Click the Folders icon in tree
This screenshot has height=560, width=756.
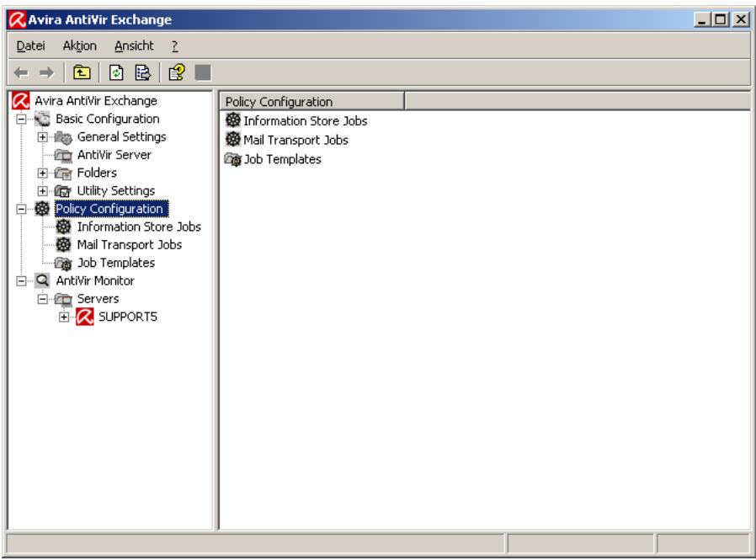63,173
